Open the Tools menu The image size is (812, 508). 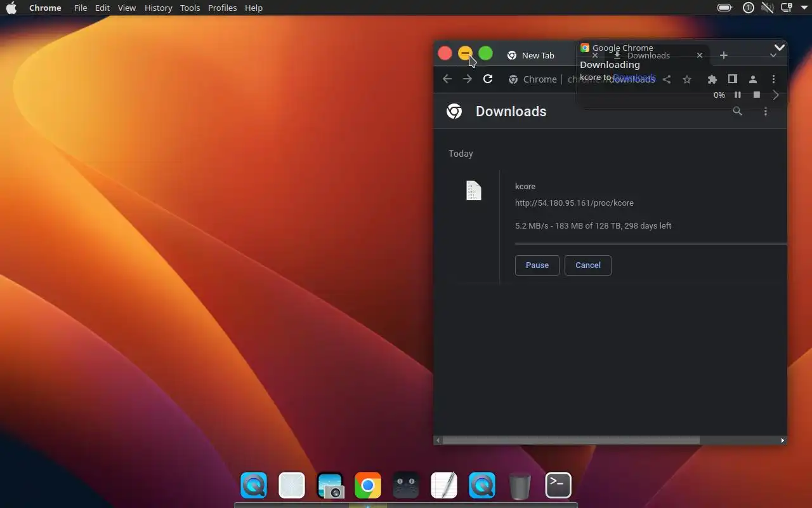[190, 8]
